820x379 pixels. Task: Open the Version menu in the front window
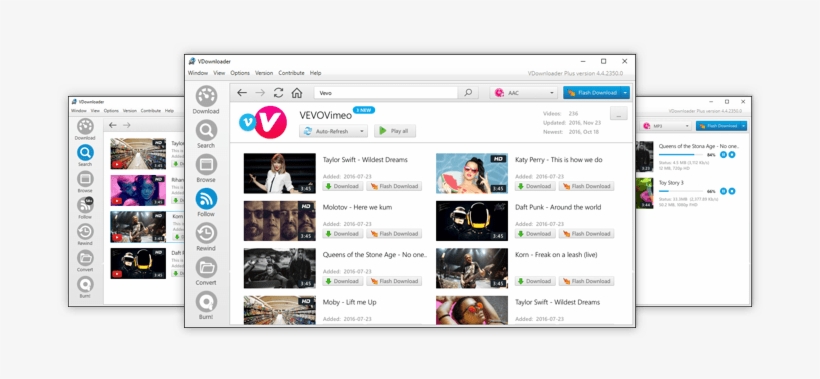[x=264, y=73]
